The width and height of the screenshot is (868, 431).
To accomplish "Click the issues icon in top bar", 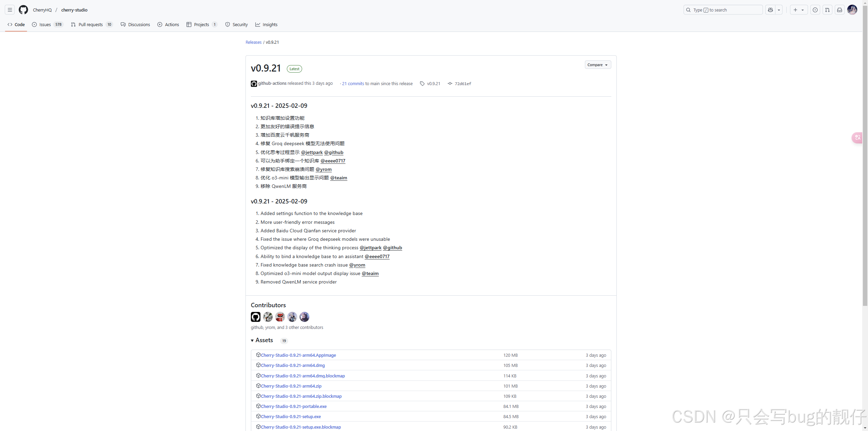I will (815, 10).
